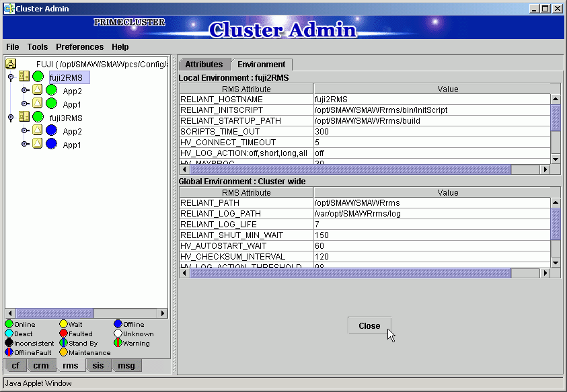Click the green status circle of fuji2RMS

coord(38,76)
